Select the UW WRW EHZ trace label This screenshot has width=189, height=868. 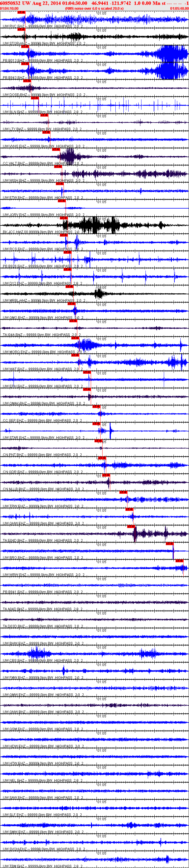point(44,575)
